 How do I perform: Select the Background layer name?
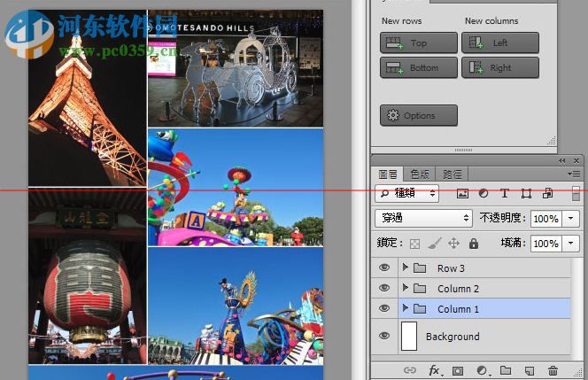click(x=453, y=337)
